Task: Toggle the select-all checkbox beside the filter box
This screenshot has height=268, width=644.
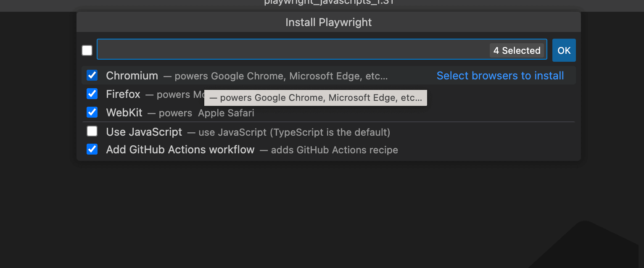Action: [87, 50]
